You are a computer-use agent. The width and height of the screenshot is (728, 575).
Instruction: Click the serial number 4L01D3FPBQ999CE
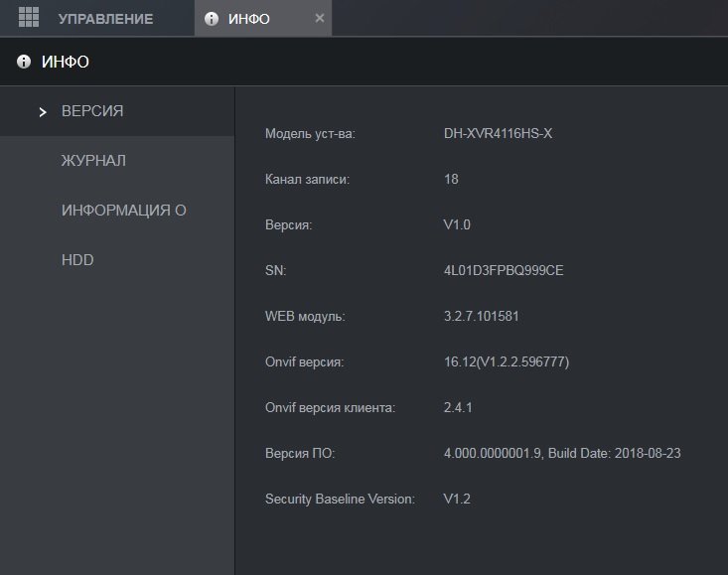(504, 270)
